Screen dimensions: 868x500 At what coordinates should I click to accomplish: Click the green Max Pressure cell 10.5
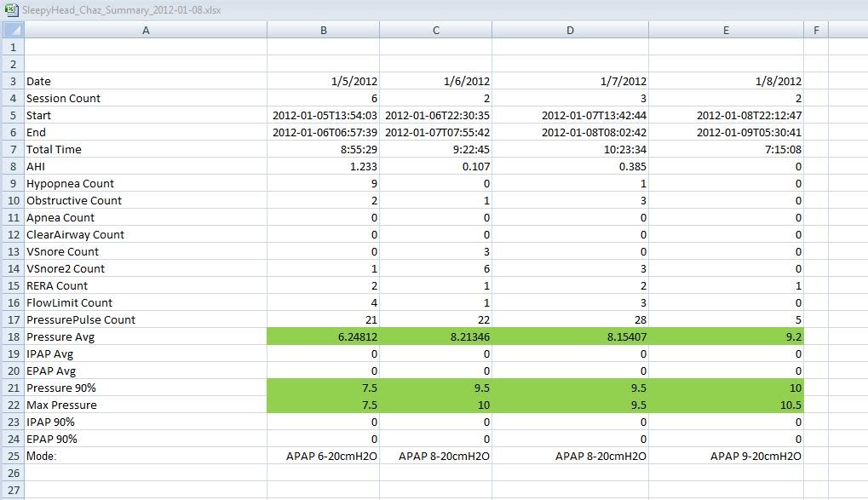pyautogui.click(x=726, y=405)
